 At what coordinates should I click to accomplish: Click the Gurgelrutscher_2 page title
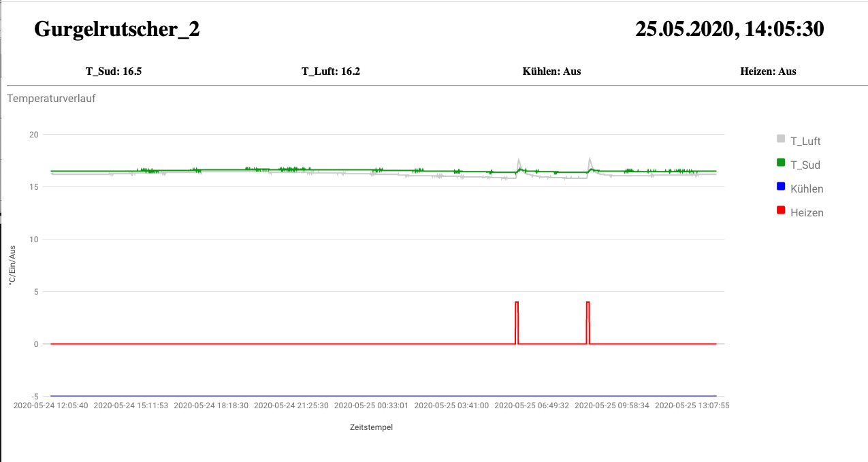click(116, 29)
